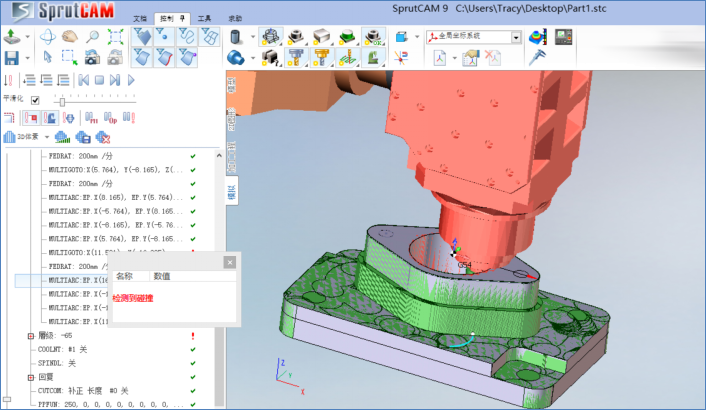Click the save (floppy disk) icon

point(11,58)
